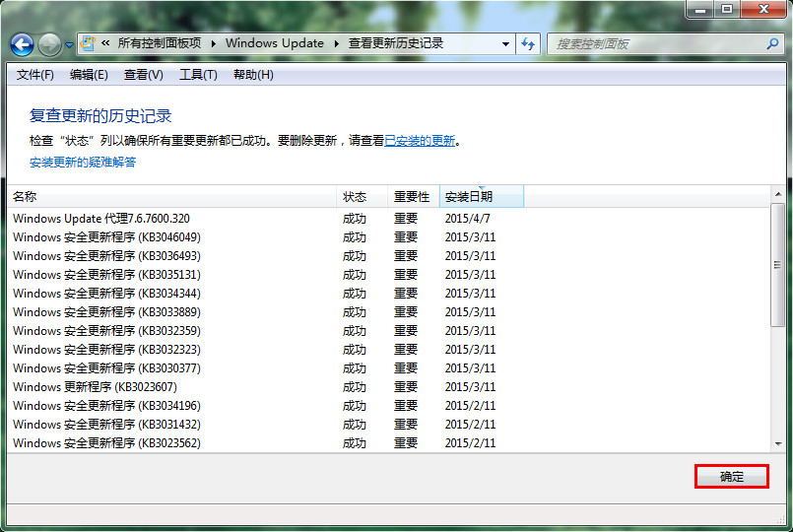Image resolution: width=793 pixels, height=532 pixels.
Task: Click the scrollbar up arrow
Action: (778, 194)
